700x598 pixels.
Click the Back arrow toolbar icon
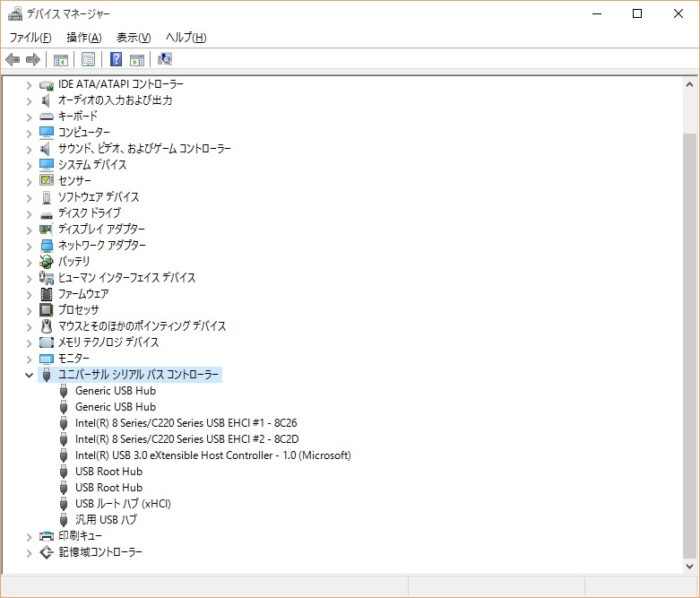(x=12, y=59)
